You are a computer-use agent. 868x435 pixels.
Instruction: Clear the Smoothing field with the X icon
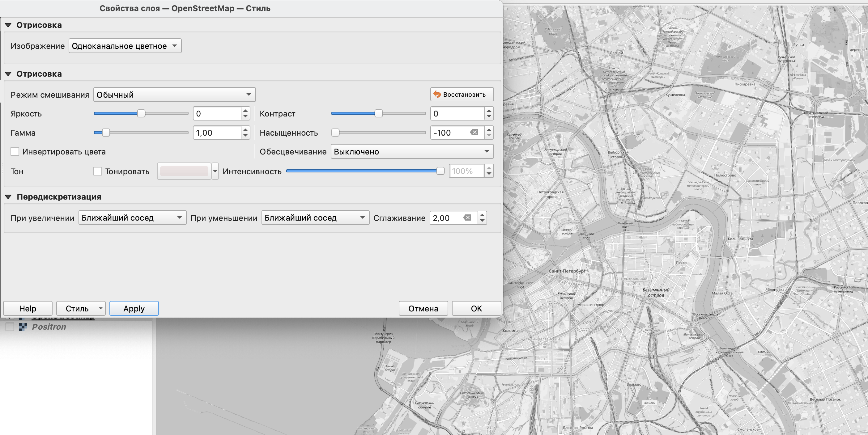(467, 218)
